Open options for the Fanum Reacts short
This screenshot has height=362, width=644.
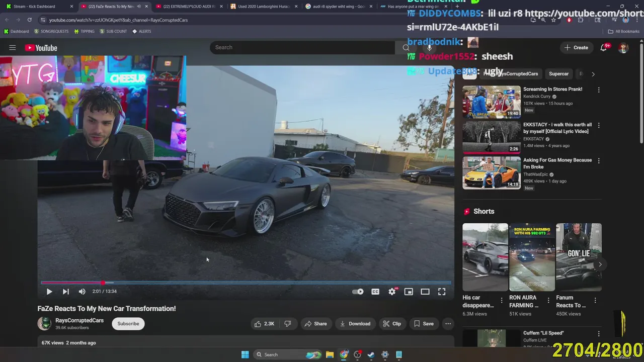595,300
